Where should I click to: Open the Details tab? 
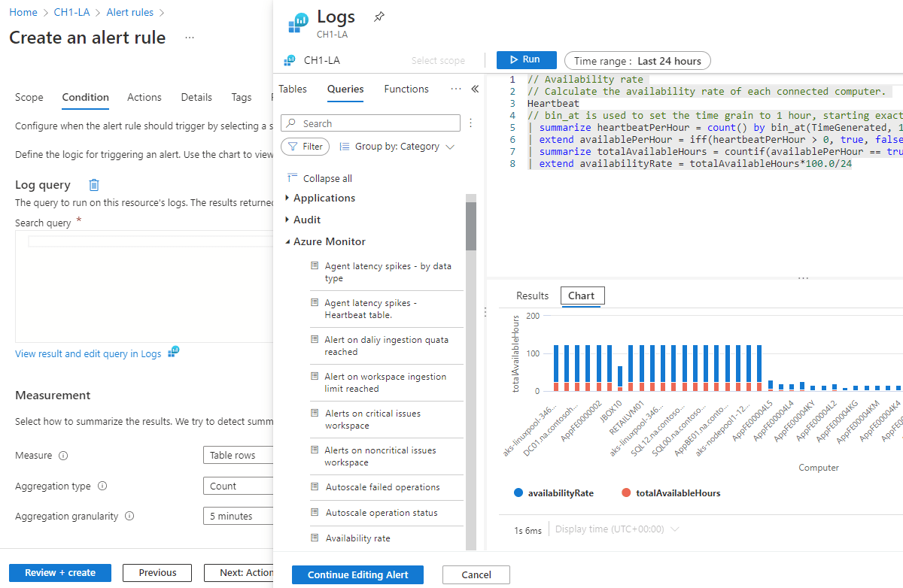[x=196, y=97]
